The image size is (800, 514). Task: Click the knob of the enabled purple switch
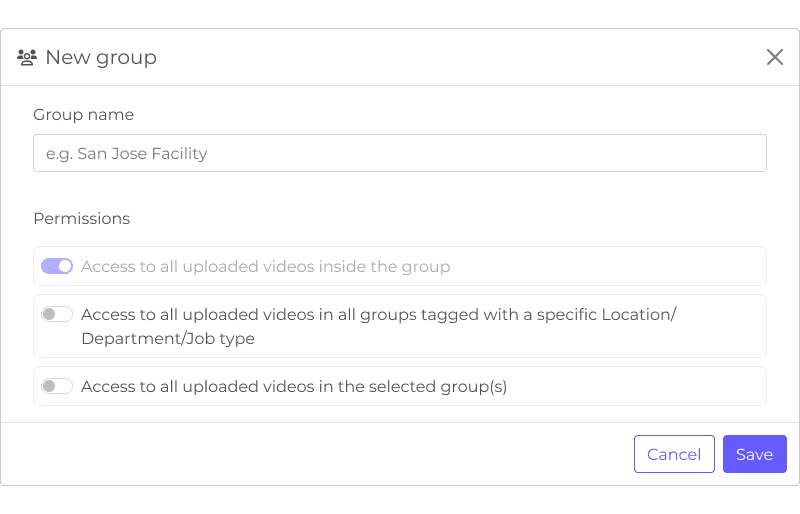[65, 266]
